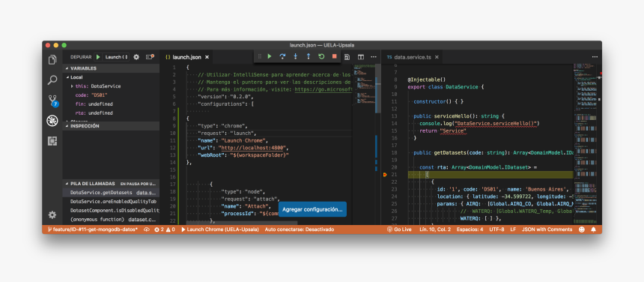The height and width of the screenshot is (282, 644).
Task: Switch to the launch.json tab
Action: coord(187,57)
